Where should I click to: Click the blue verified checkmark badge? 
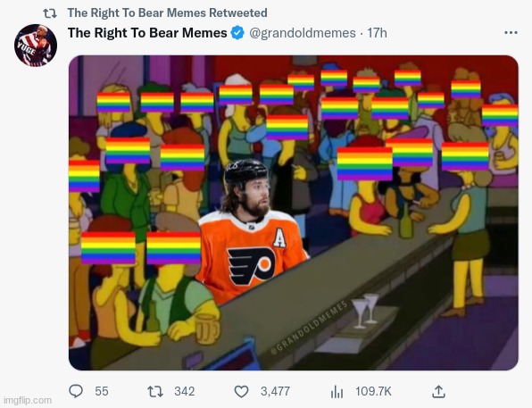click(x=237, y=33)
